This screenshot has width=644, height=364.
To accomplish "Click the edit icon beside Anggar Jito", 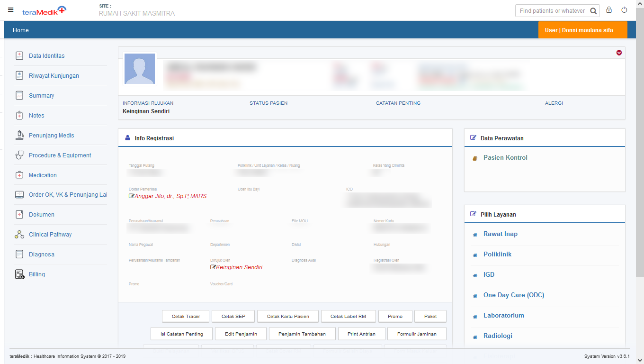I will 131,196.
